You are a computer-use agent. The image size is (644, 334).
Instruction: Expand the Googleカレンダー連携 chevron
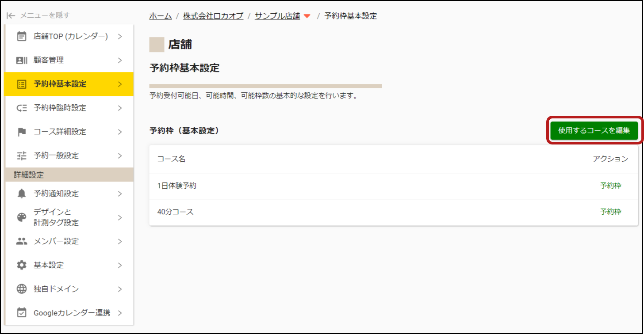(120, 313)
